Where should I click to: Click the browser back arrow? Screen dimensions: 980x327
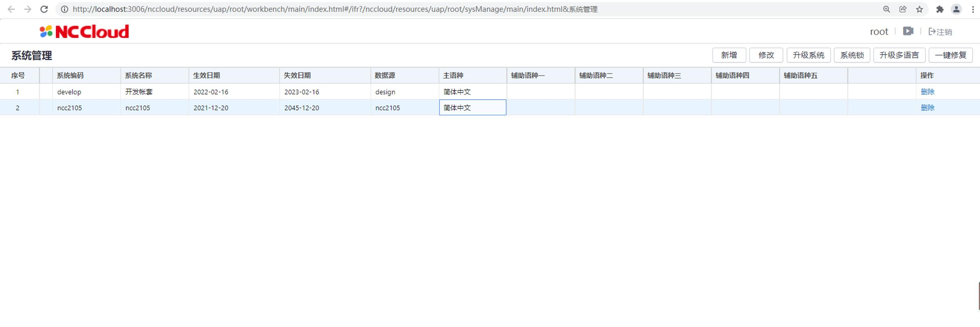(x=11, y=9)
